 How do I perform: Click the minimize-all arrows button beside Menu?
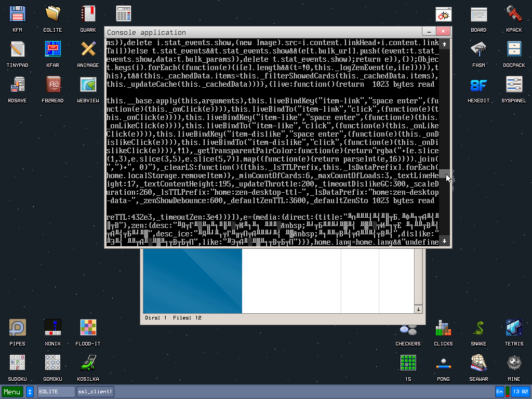point(30,391)
